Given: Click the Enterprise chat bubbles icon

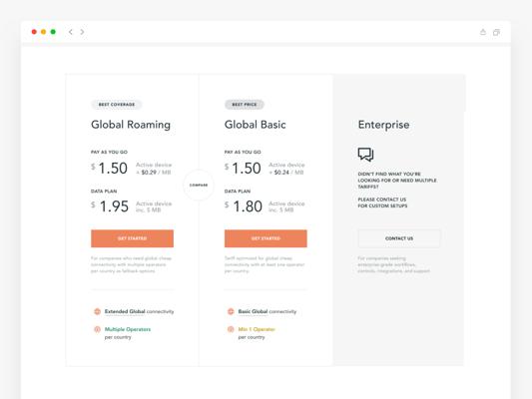Looking at the screenshot, I should tap(365, 155).
